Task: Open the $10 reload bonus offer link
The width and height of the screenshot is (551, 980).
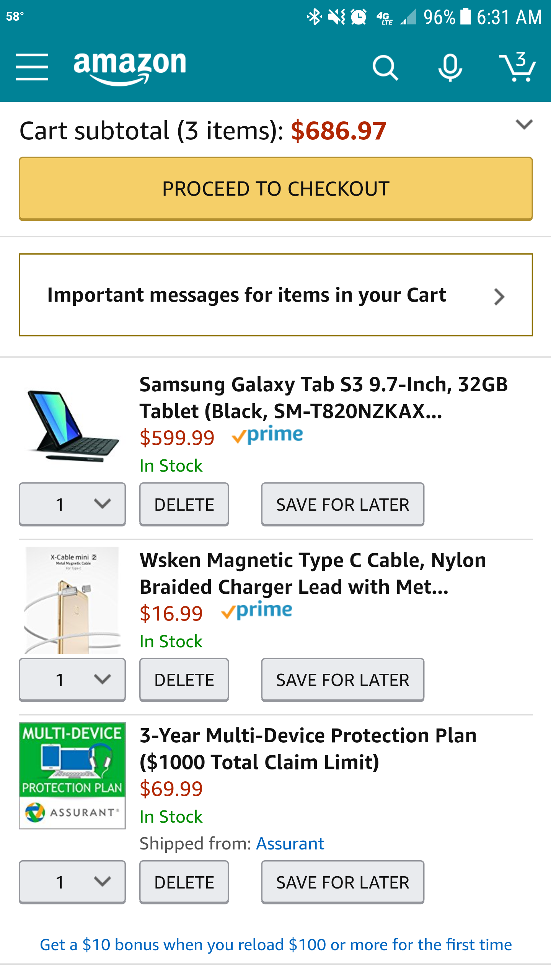Action: click(275, 945)
